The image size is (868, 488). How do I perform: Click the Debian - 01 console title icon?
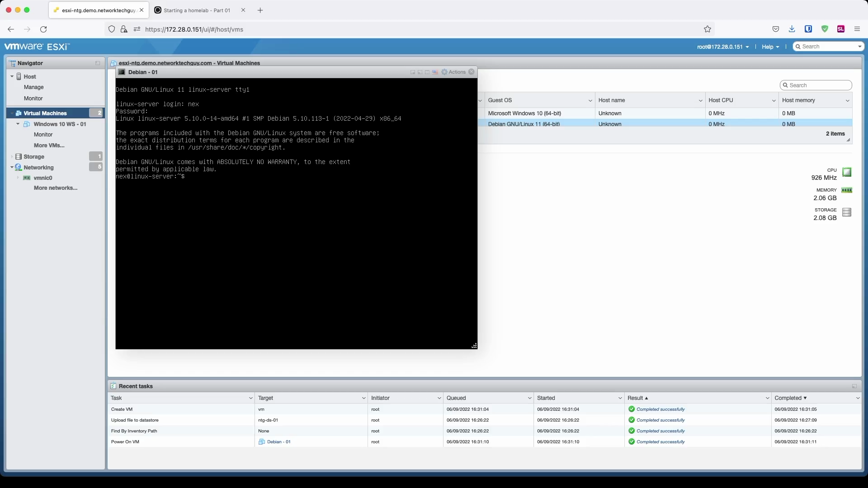[x=122, y=72]
